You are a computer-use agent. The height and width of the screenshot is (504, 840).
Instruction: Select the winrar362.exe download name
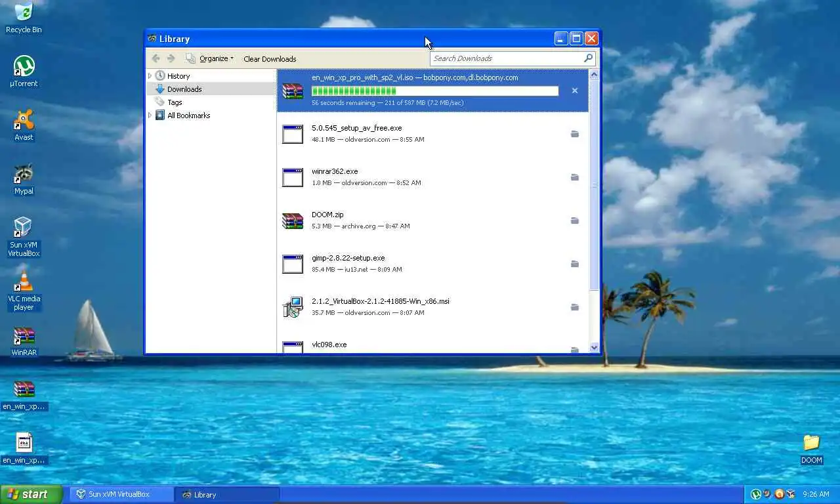tap(335, 171)
